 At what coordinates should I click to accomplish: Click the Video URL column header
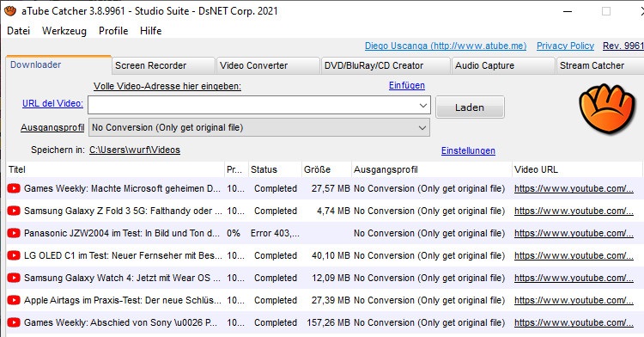click(577, 169)
